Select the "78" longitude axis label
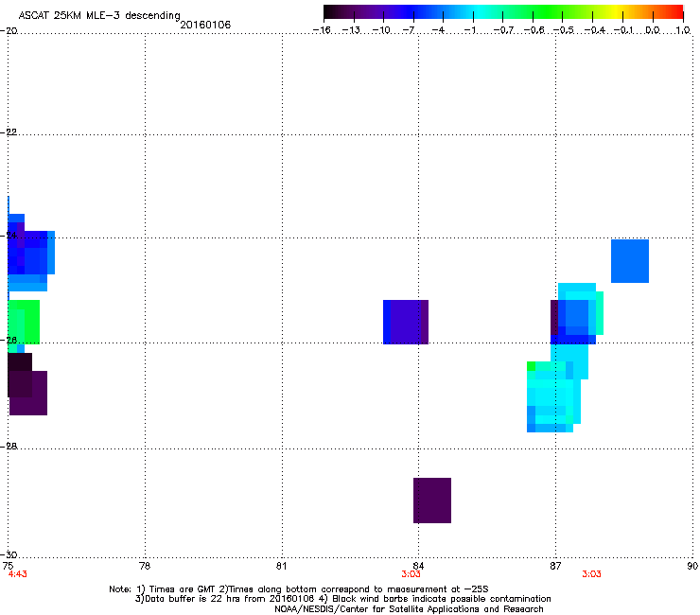This screenshot has height=615, width=700. pos(145,566)
